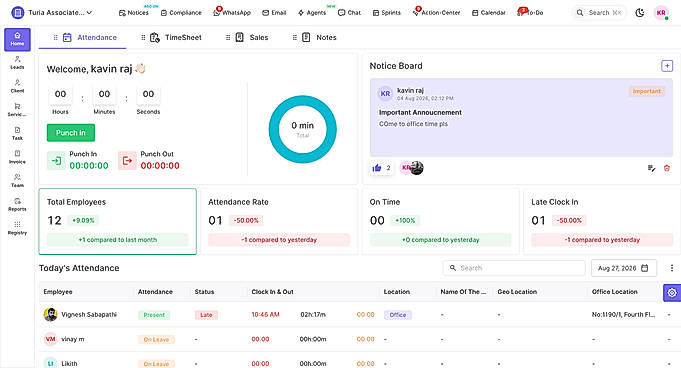Open Chat from the top menu
This screenshot has width=681, height=368.
coord(349,13)
